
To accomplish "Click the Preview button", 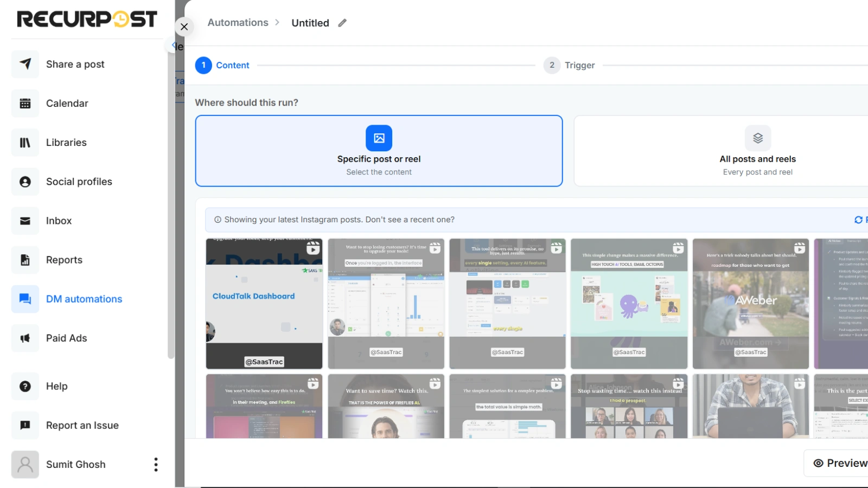I will point(840,463).
